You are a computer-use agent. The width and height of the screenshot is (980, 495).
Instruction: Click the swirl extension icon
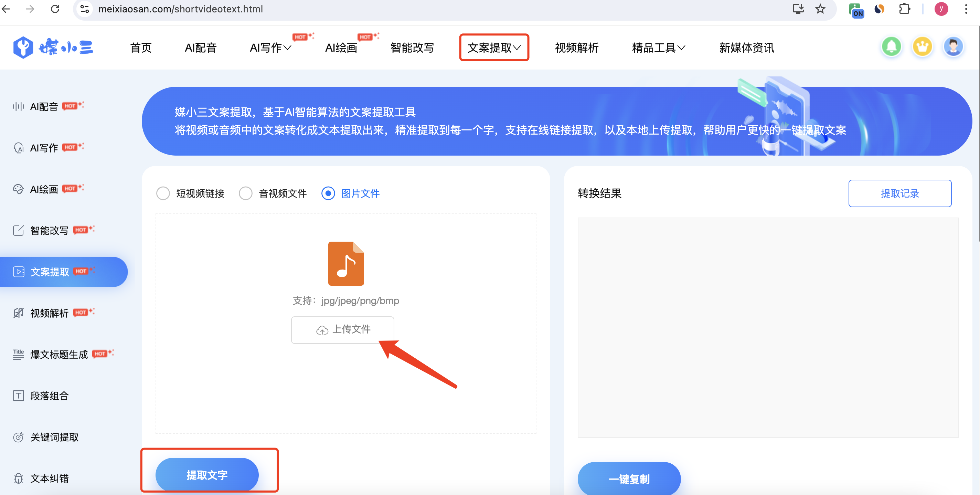[x=879, y=9]
